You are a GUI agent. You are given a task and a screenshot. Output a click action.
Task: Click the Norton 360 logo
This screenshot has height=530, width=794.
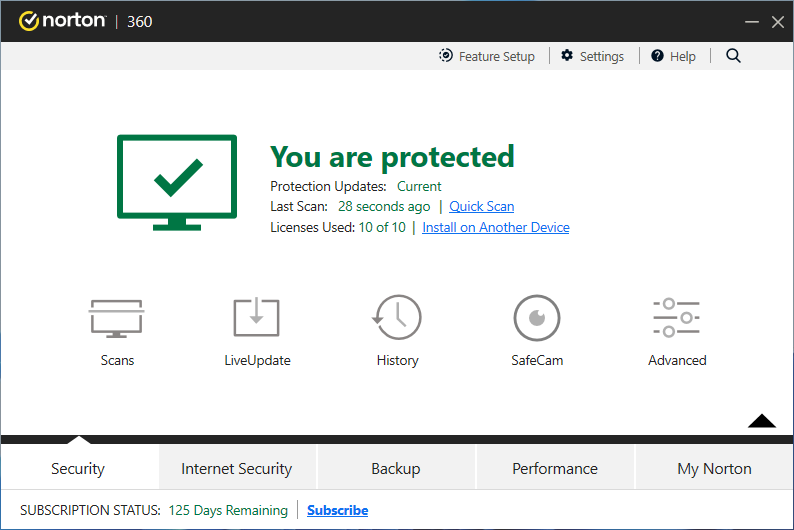pos(86,21)
